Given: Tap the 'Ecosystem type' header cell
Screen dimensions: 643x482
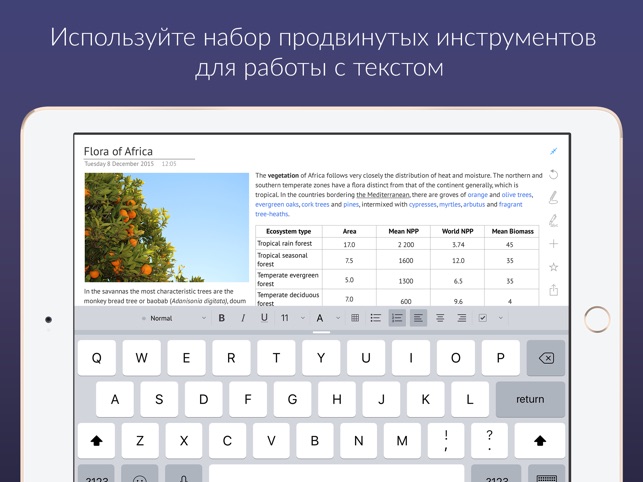Looking at the screenshot, I should tap(289, 231).
